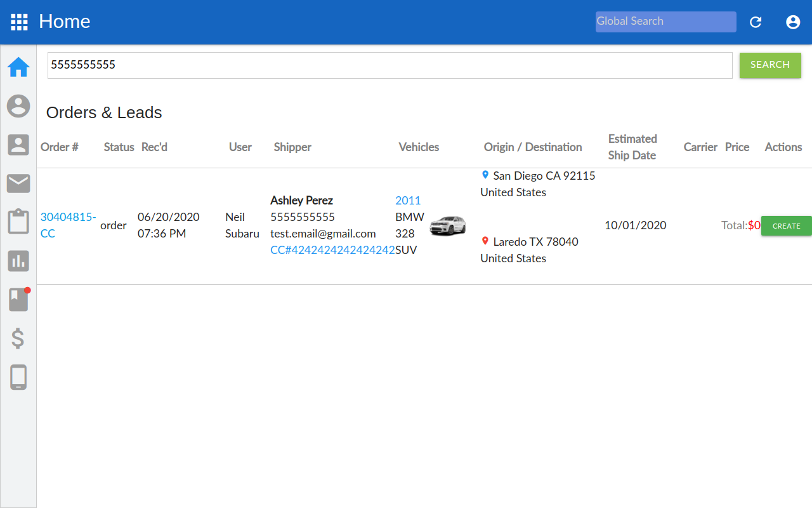
Task: Click the order status text
Action: click(x=114, y=225)
